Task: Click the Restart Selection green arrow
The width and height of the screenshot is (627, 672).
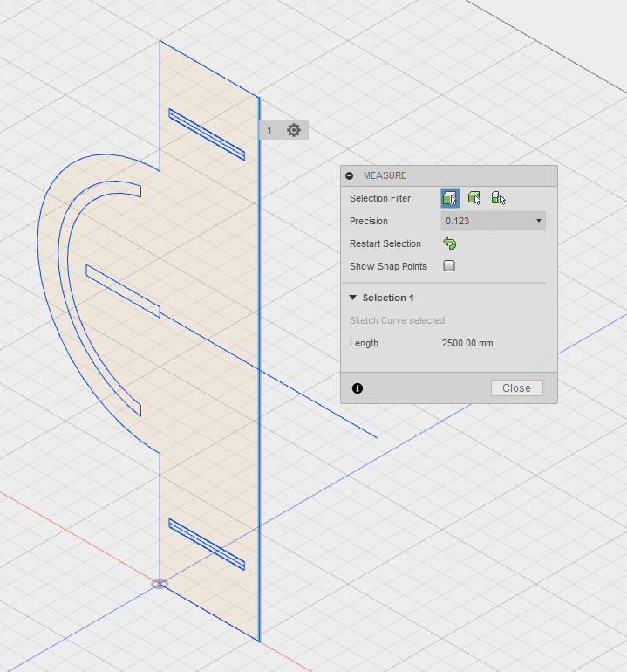Action: pos(450,243)
